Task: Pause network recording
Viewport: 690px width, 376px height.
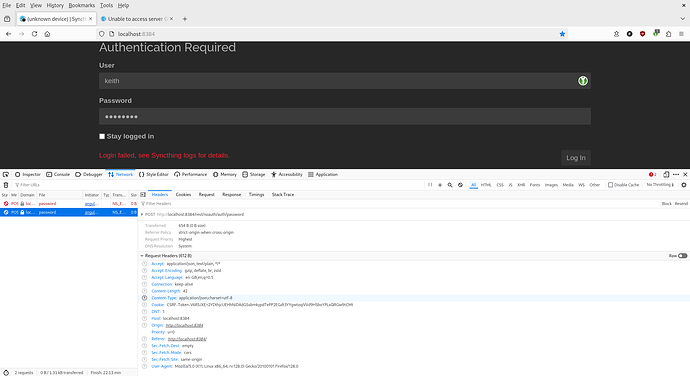Action: tap(430, 185)
